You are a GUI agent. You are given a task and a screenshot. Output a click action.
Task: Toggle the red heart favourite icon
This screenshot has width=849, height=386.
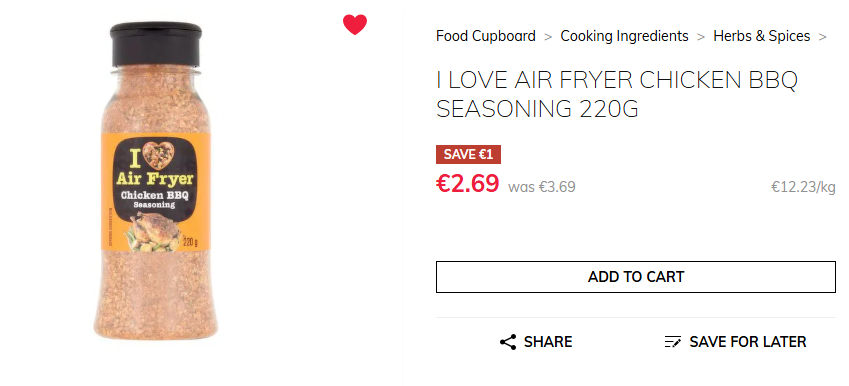355,24
